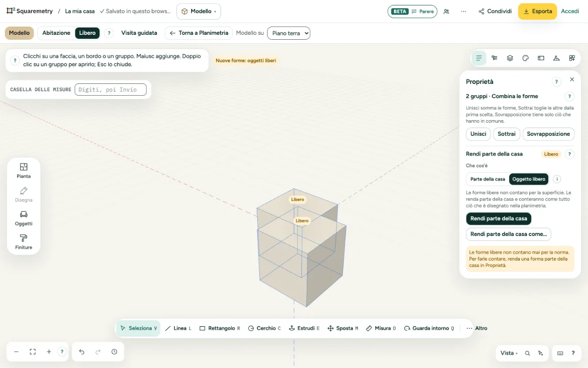Toggle the Proprietà panel icon
588x368 pixels.
tap(479, 58)
